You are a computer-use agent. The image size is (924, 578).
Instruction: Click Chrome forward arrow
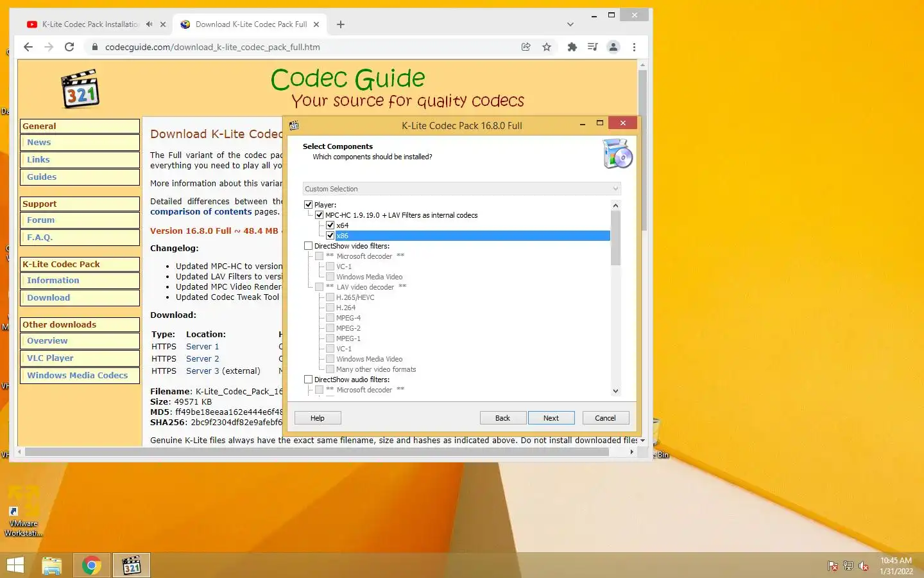tap(49, 47)
